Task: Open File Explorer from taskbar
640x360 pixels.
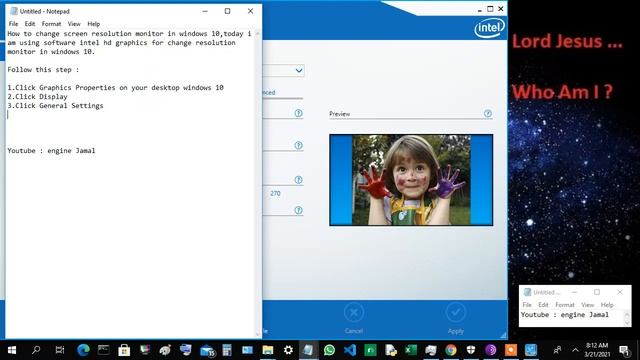Action: (268, 350)
